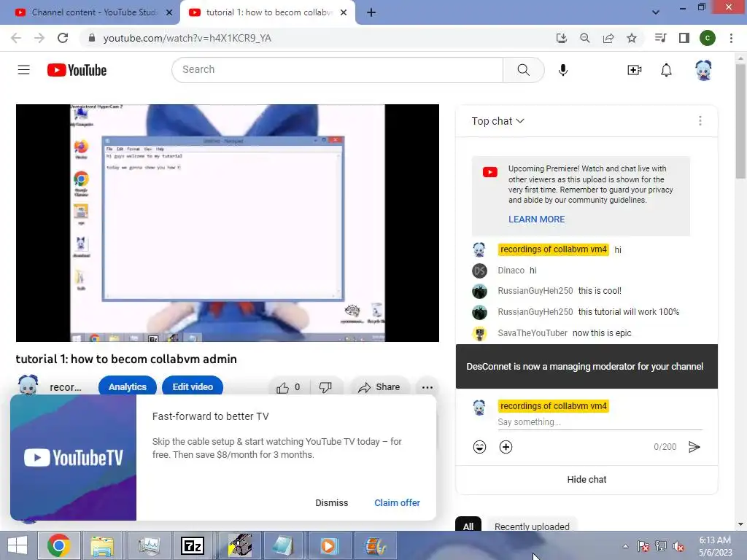Open the Chrome zoom magnifier icon
Image resolution: width=747 pixels, height=560 pixels.
pos(584,38)
